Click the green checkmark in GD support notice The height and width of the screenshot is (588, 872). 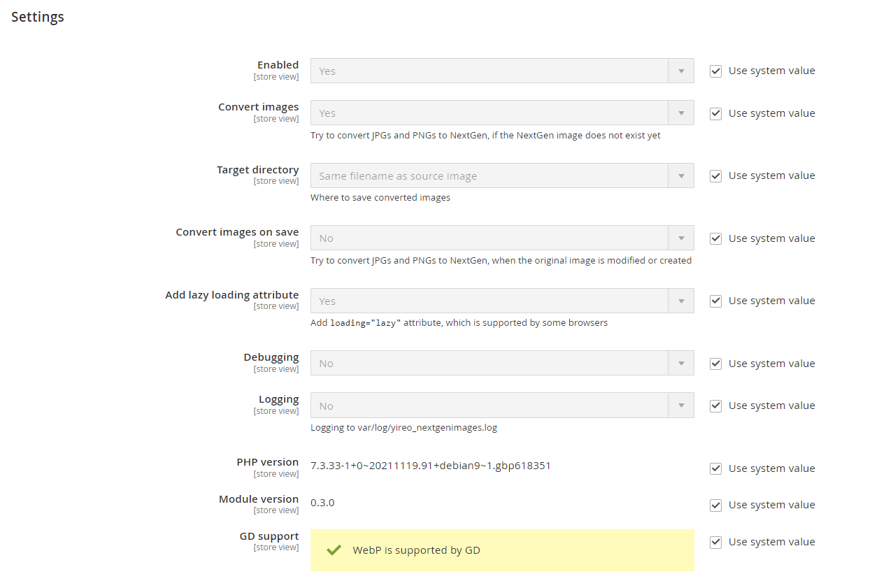(334, 550)
